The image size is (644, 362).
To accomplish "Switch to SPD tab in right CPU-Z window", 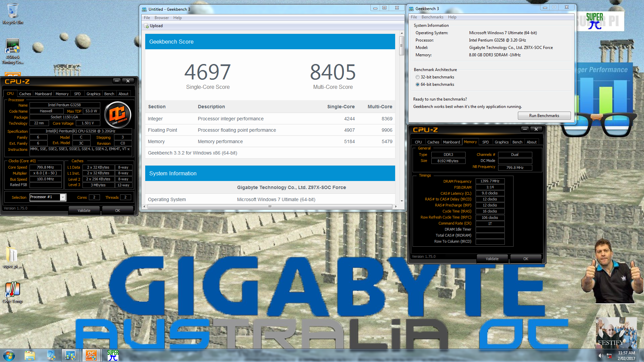I will coord(486,142).
